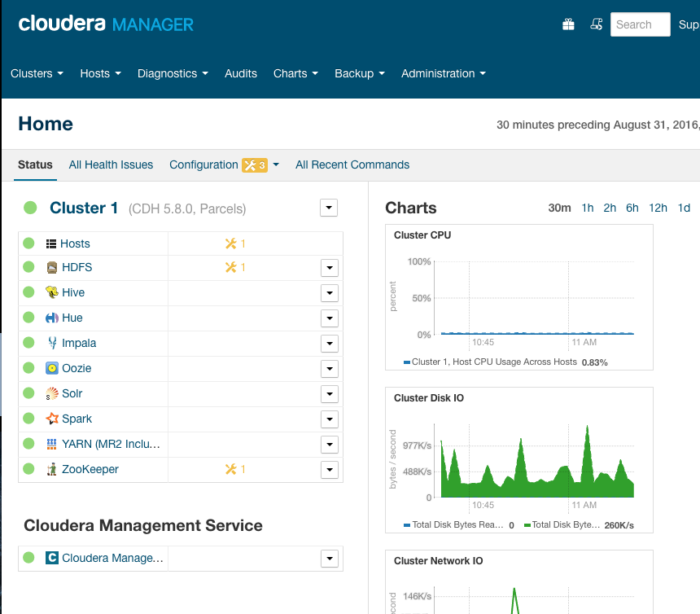Image resolution: width=700 pixels, height=614 pixels.
Task: Click the Hive bee icon
Action: (52, 292)
